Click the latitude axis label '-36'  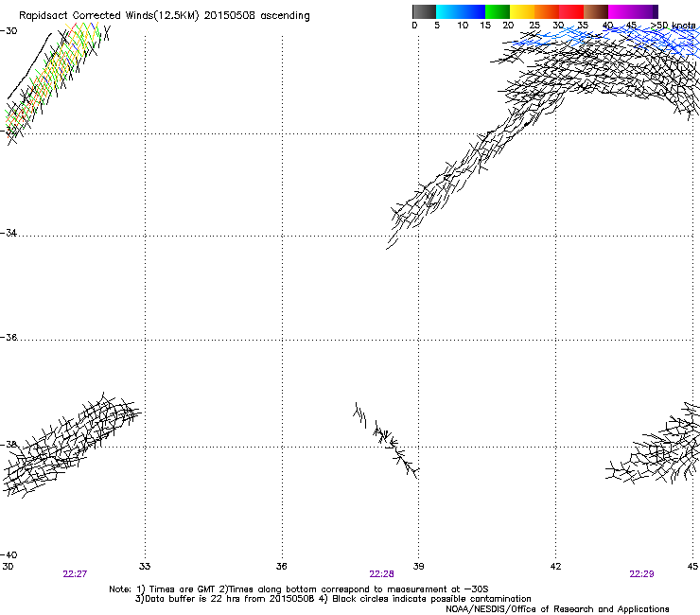(x=9, y=337)
